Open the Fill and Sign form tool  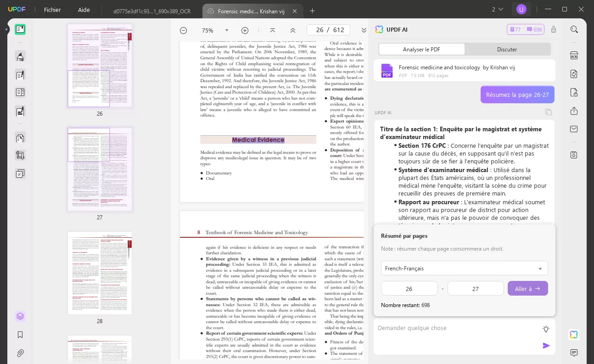(20, 111)
